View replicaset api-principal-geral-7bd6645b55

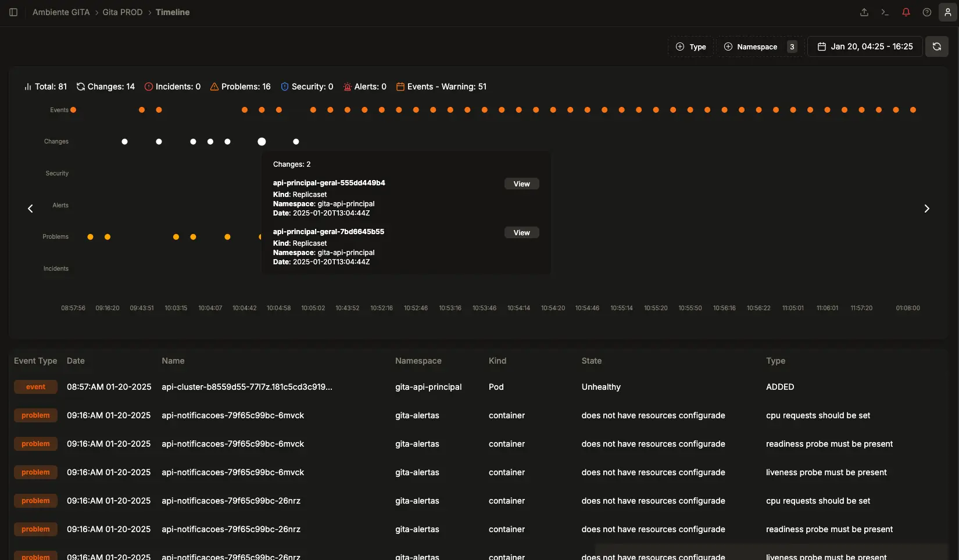point(521,233)
